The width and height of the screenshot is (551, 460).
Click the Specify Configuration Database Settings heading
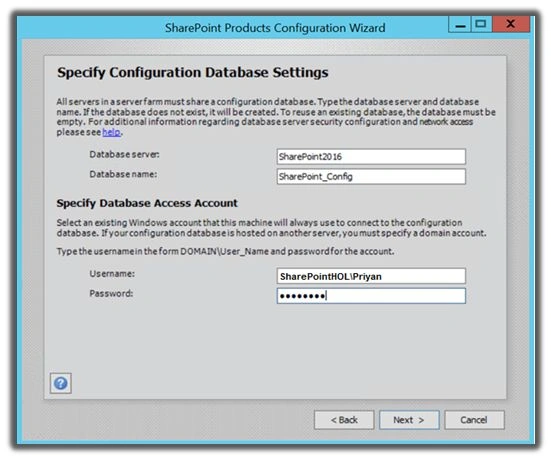(193, 73)
